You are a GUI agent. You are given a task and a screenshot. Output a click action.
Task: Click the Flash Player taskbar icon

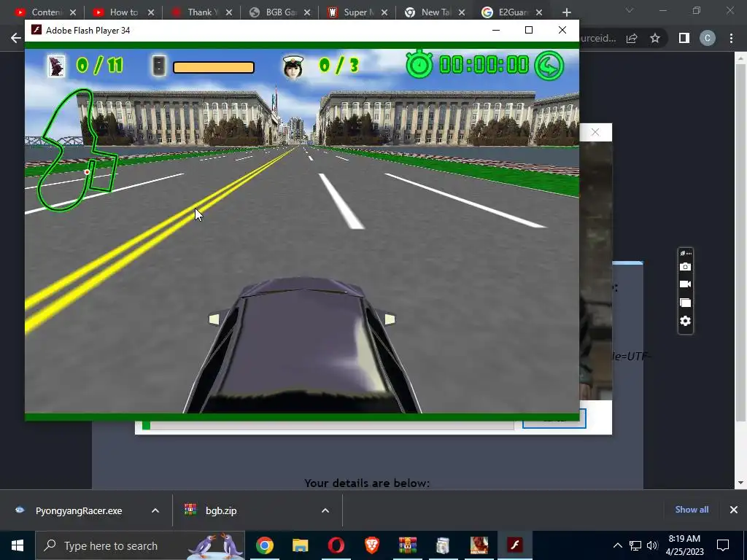(x=514, y=545)
